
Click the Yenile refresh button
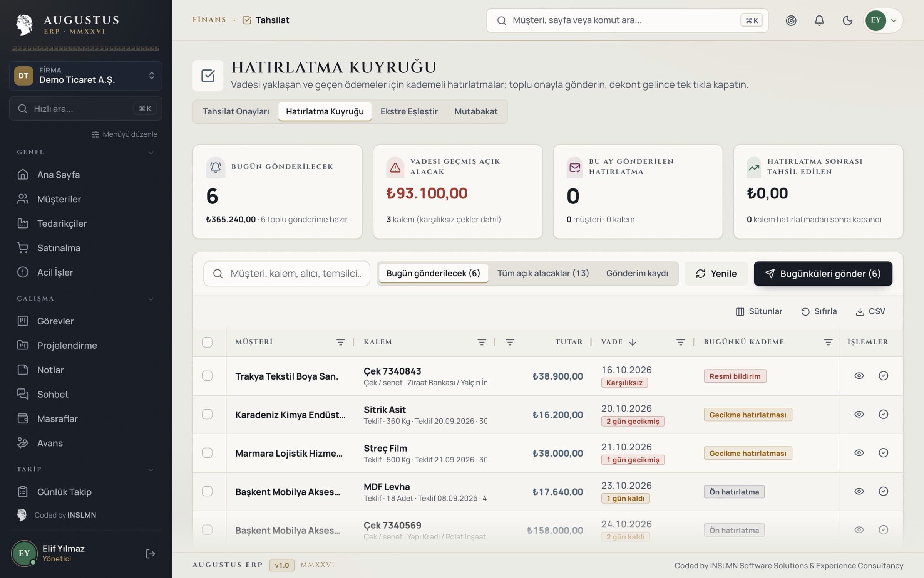(x=716, y=274)
